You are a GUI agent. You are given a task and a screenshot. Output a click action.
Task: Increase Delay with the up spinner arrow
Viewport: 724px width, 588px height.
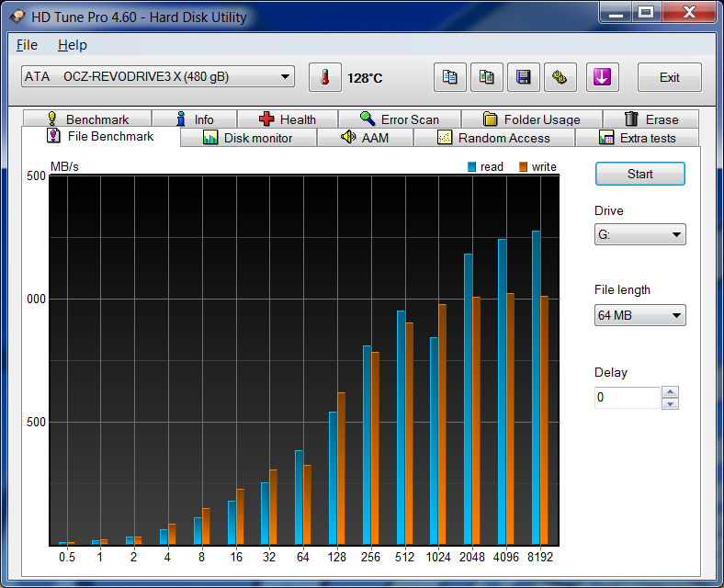(671, 392)
